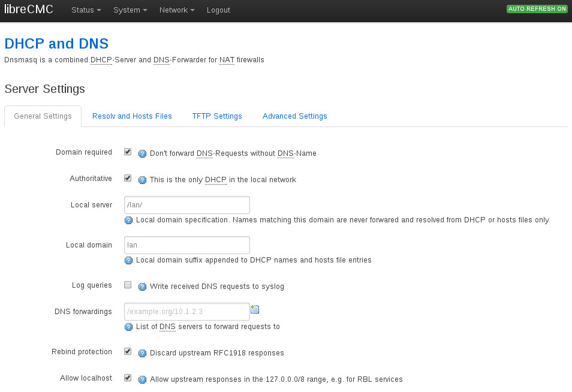The width and height of the screenshot is (572, 392).
Task: Open the Network dropdown menu
Action: tap(177, 10)
